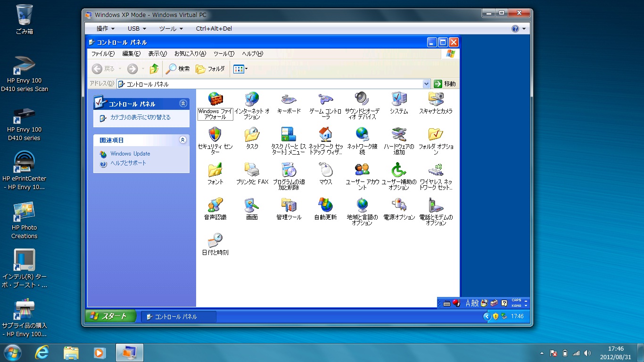Open the Power Options icon

coord(399,206)
